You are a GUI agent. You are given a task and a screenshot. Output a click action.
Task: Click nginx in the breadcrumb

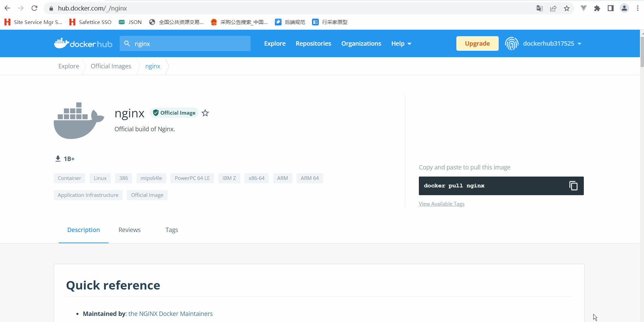[x=153, y=66]
